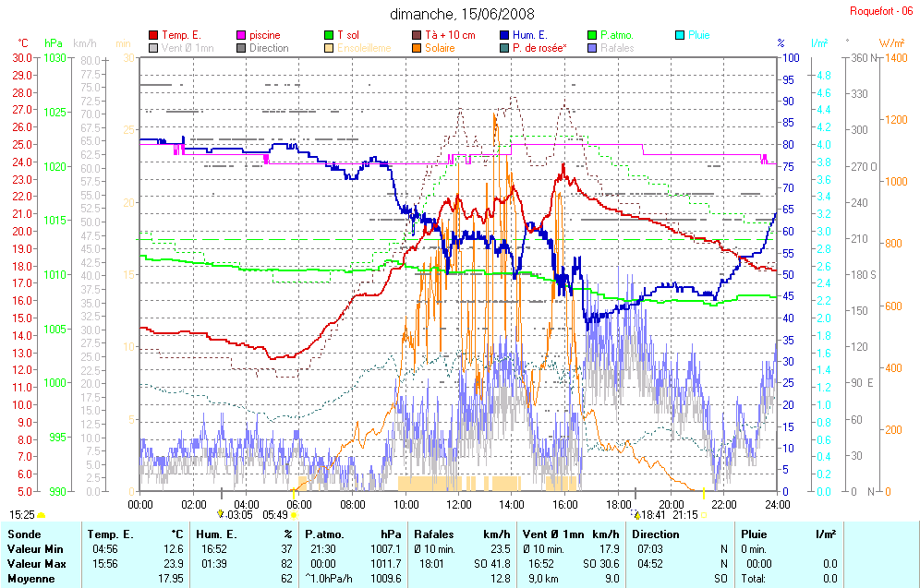This screenshot has height=588, width=920.
Task: Click the P.atmo. legend label
Action: point(617,35)
